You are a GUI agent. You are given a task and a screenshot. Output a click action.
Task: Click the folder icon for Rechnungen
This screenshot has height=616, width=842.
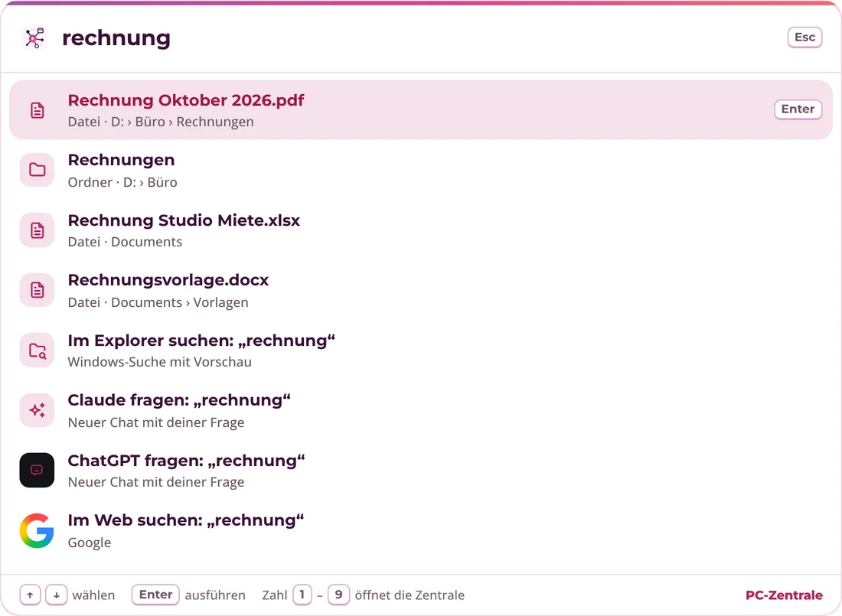point(37,170)
